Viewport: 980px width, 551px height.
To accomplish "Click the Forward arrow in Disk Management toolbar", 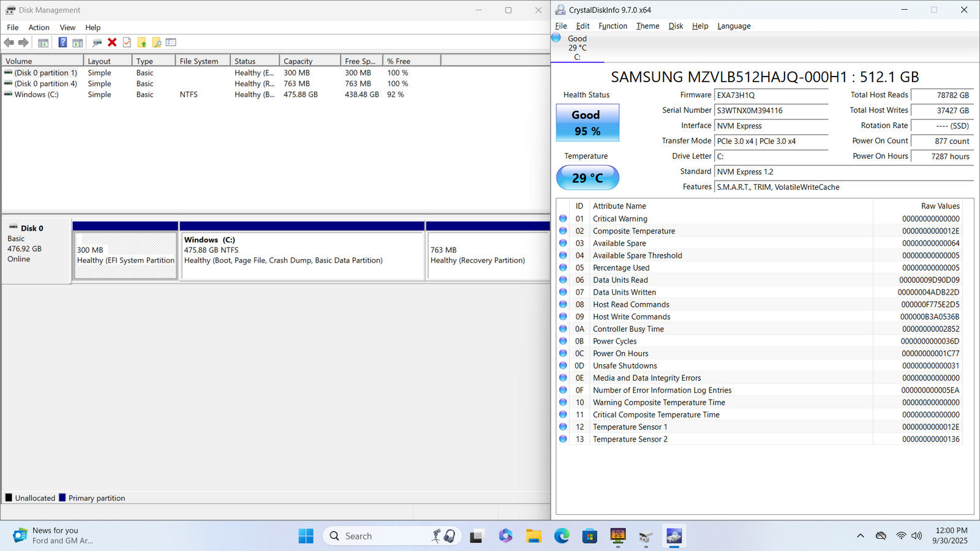I will [x=23, y=42].
